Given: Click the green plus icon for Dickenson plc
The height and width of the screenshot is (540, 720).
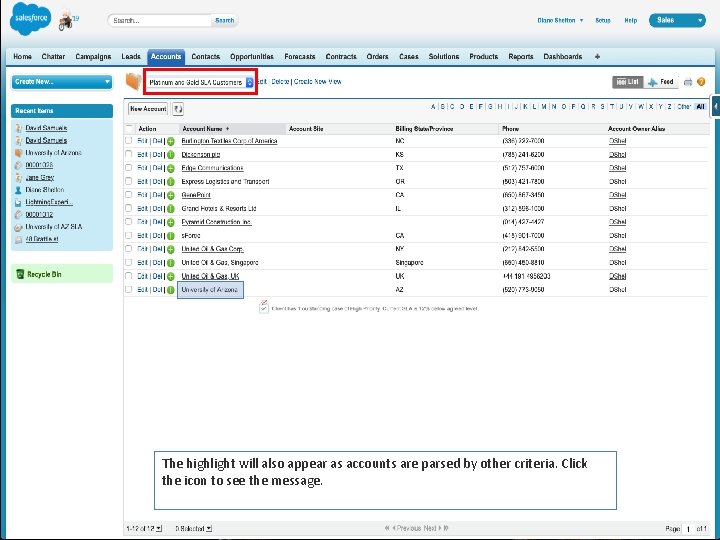Looking at the screenshot, I should click(x=171, y=155).
